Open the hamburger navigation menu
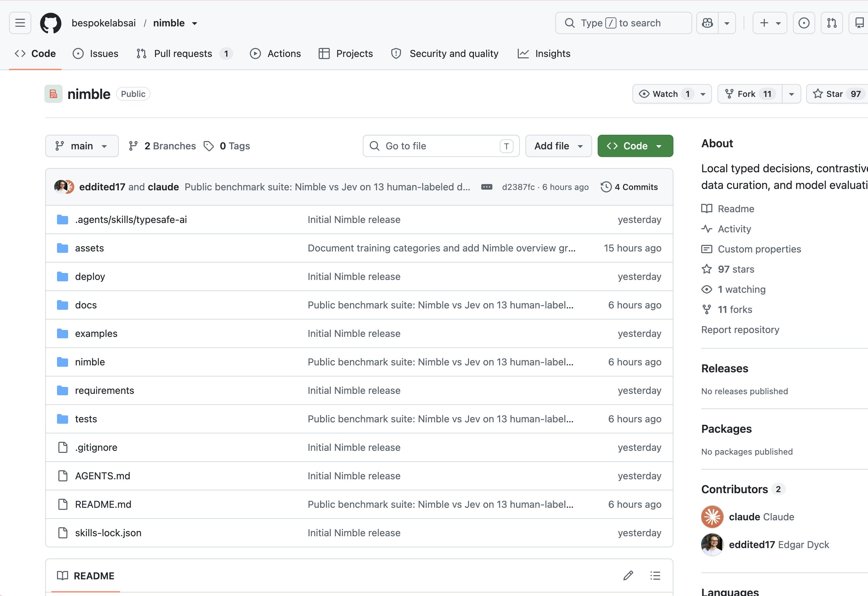The image size is (868, 596). 20,23
